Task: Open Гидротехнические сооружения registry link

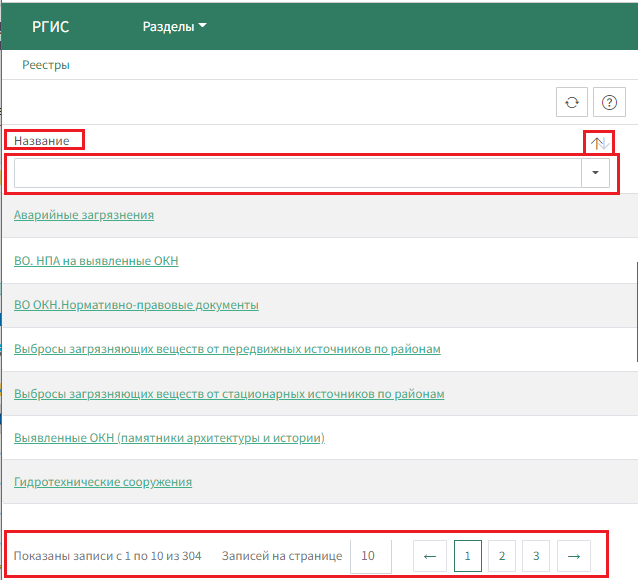Action: 103,482
